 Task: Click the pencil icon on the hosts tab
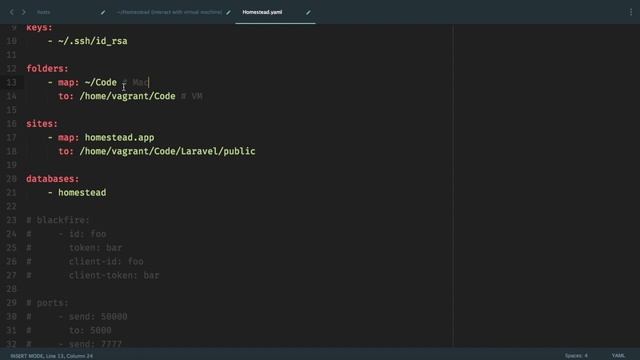click(x=103, y=12)
